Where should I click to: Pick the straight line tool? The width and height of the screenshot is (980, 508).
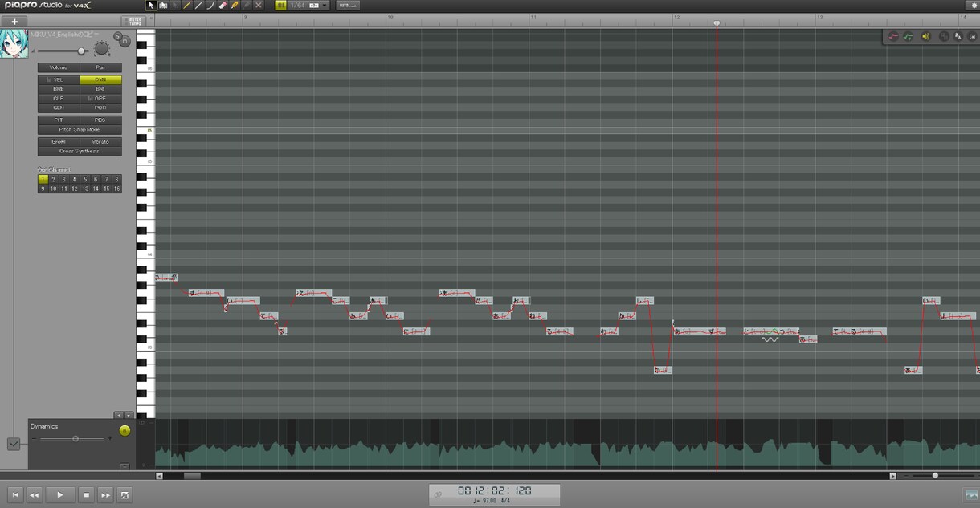198,5
